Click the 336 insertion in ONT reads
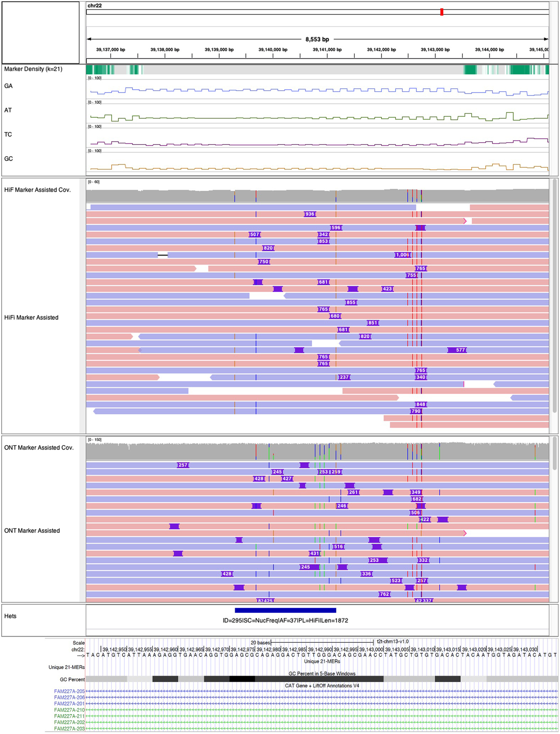Viewport: 560px width, 734px height. [367, 574]
